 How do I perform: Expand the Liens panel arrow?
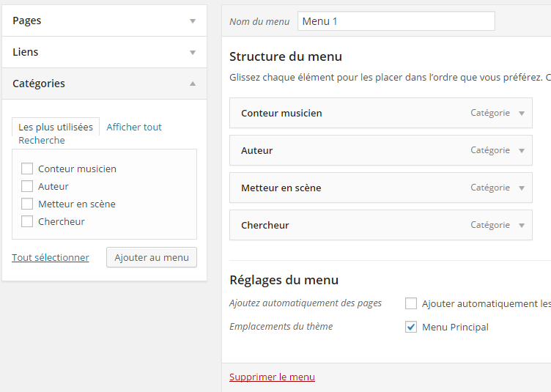point(193,53)
